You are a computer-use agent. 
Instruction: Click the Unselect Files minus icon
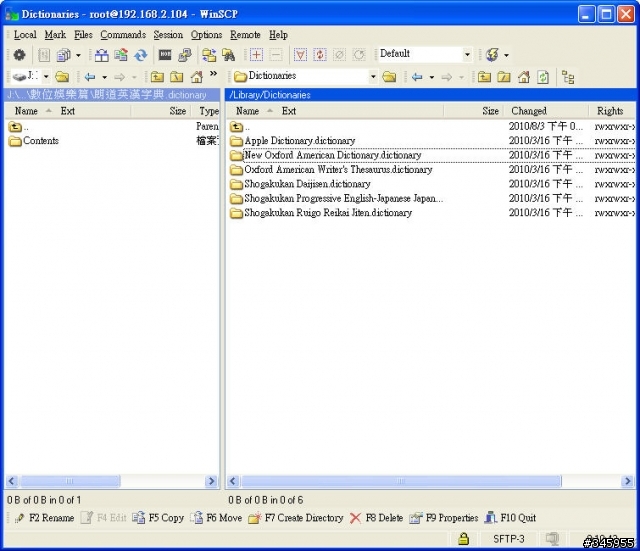276,55
